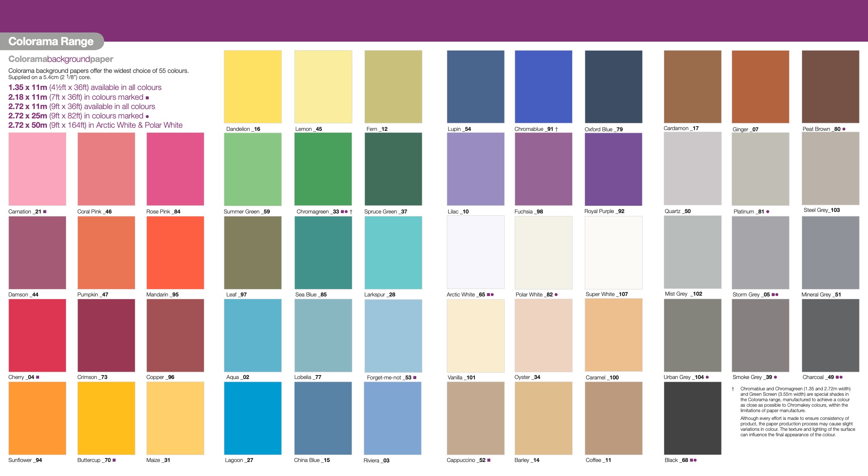The image size is (868, 476).
Task: Pick the Mandarin _95 orange swatch
Action: (175, 252)
